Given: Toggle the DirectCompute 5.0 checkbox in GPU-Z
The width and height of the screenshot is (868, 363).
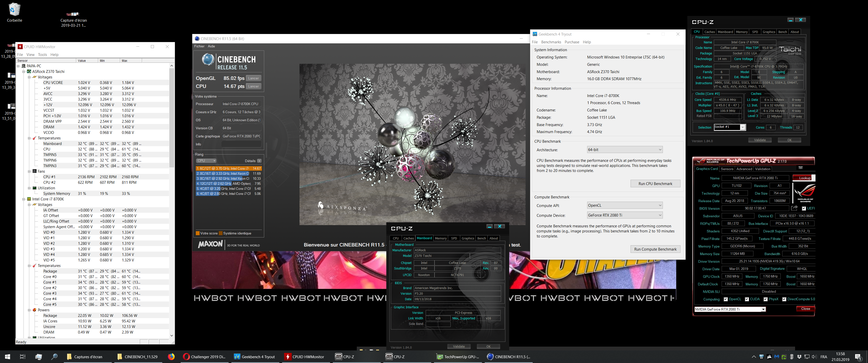Looking at the screenshot, I should coord(784,299).
